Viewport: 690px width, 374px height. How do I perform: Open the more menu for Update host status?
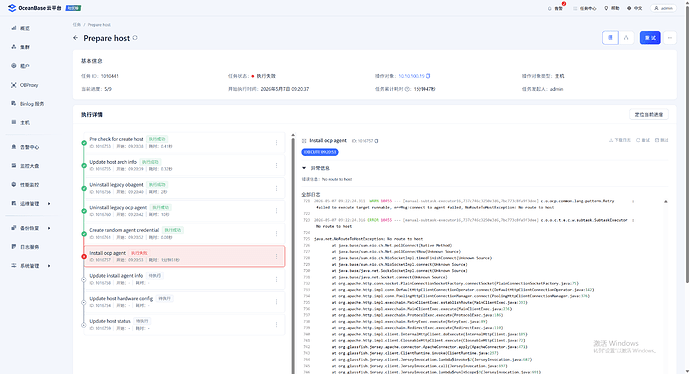click(x=276, y=325)
